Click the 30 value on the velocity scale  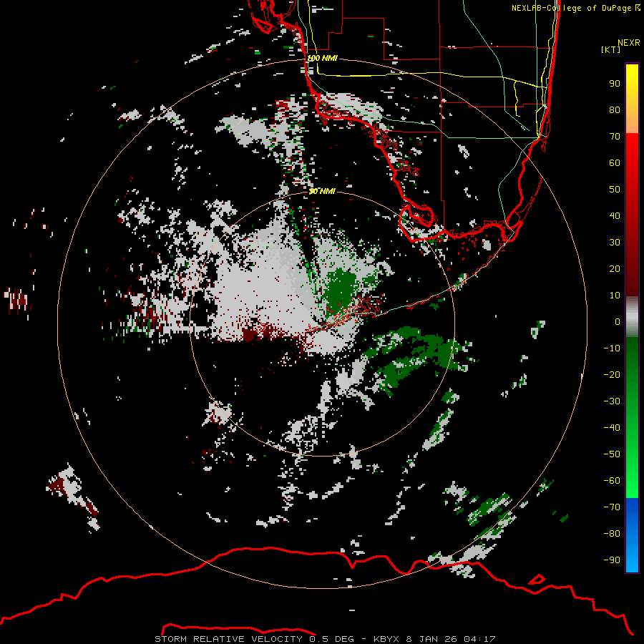click(x=615, y=243)
